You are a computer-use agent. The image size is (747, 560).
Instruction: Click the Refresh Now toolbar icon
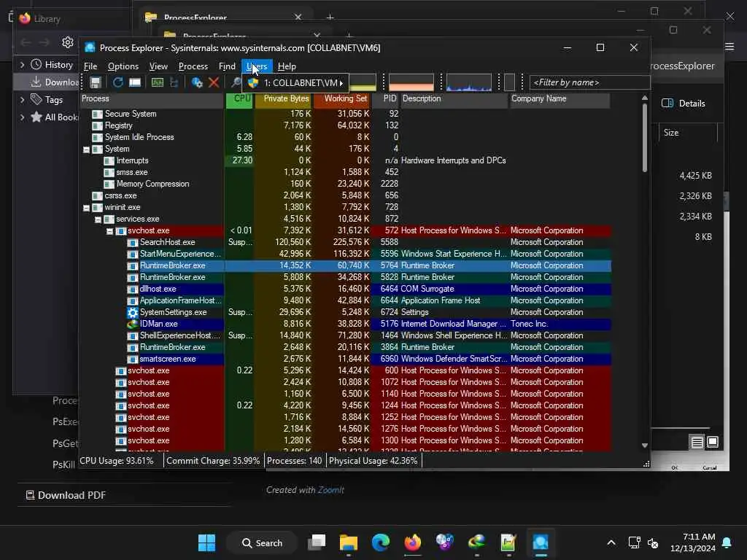(117, 82)
